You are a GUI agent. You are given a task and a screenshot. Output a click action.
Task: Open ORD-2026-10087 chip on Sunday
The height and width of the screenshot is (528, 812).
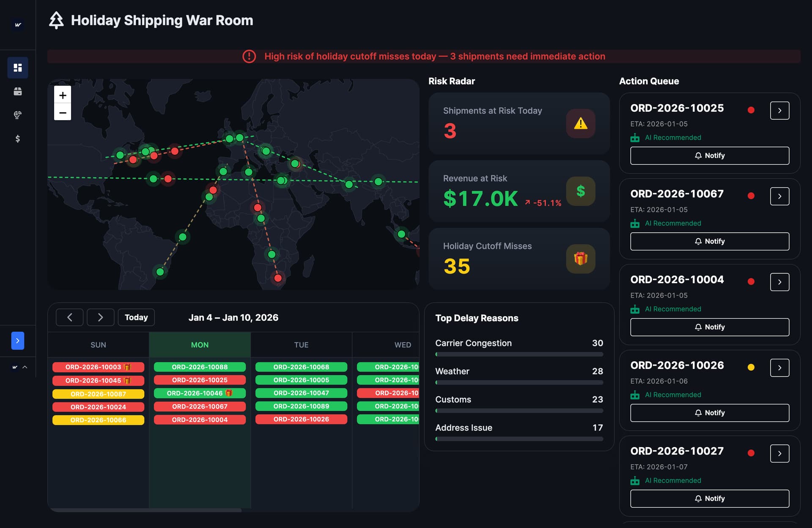(98, 394)
